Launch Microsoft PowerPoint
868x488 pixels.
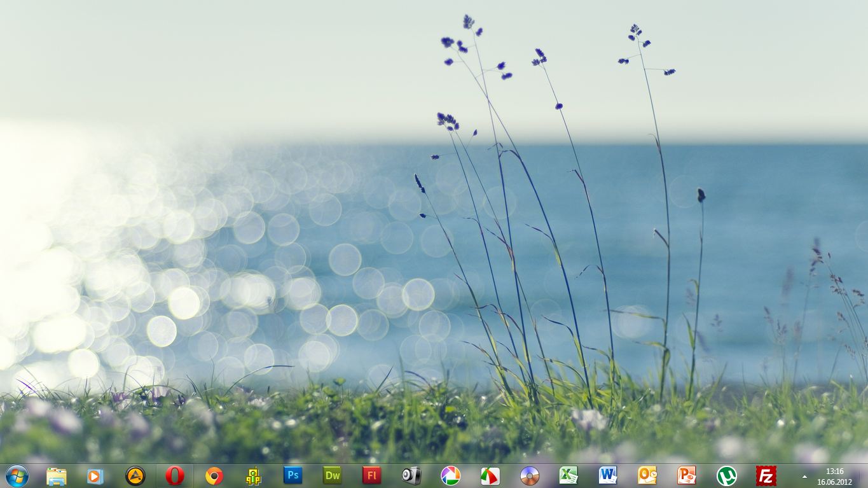pos(687,475)
